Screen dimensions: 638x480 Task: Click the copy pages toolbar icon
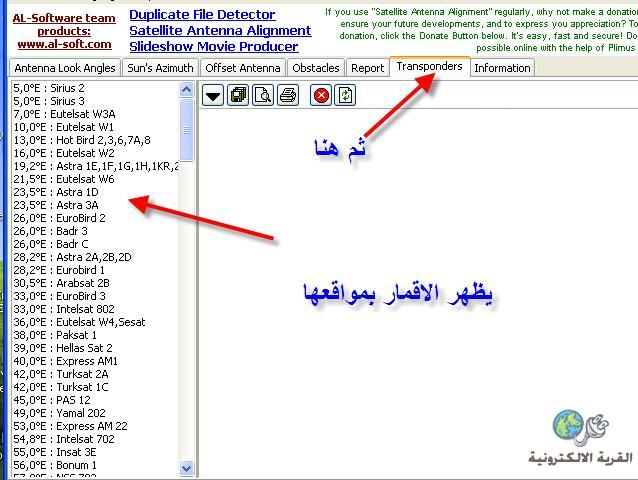(238, 96)
